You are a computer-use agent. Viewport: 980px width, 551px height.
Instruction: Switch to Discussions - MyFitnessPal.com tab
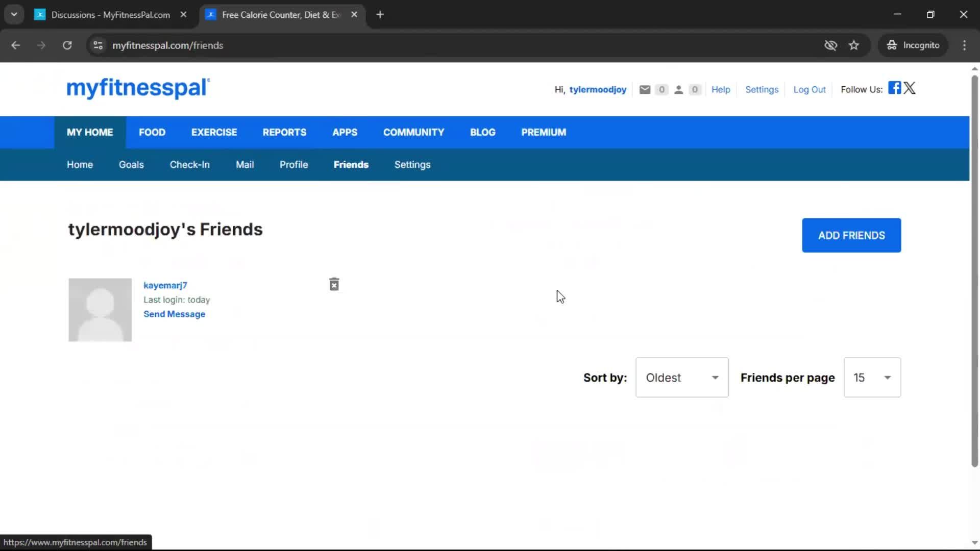[x=111, y=15]
